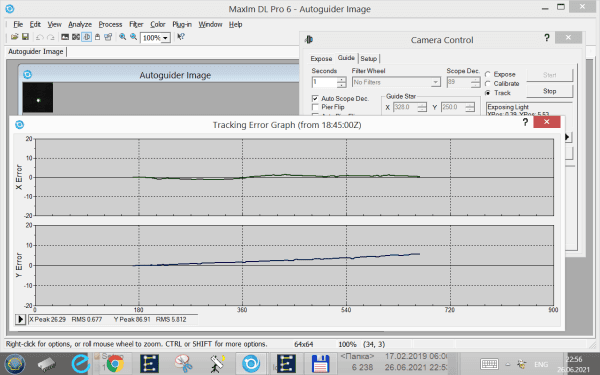Click the Zoom In magnifier icon
The image size is (600, 375).
122,37
